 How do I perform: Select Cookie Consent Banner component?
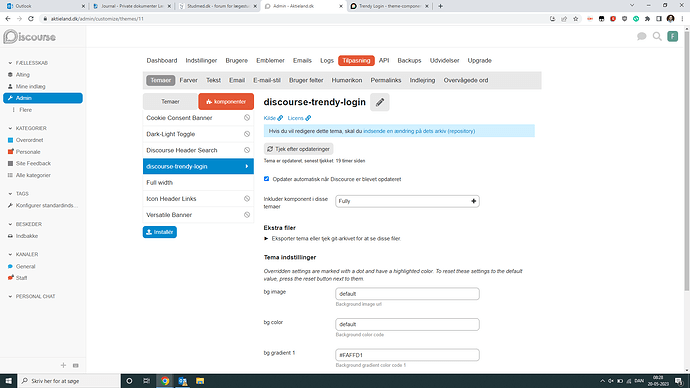point(198,118)
